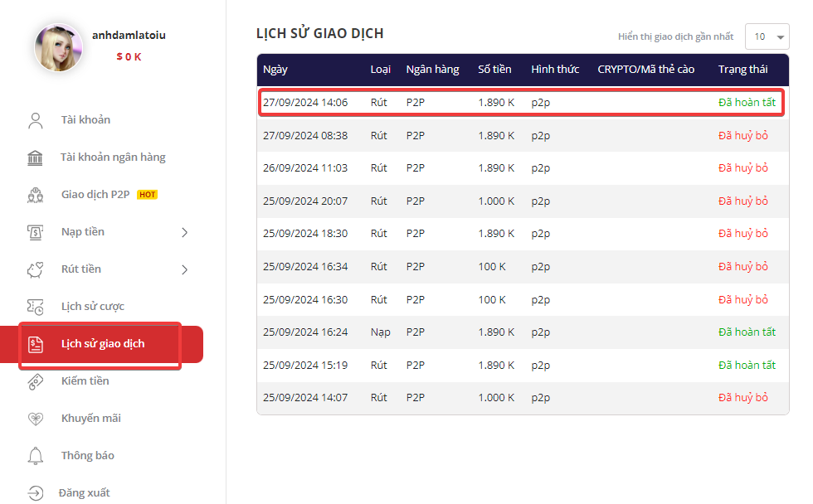813x504 pixels.
Task: Click Đã hoàn tất status for 27/09/2024 14:06
Action: click(x=747, y=103)
